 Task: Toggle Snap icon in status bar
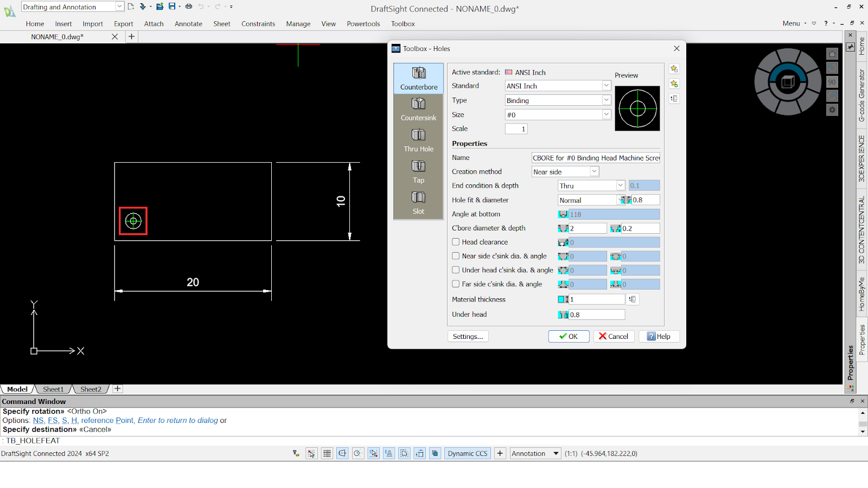(x=311, y=453)
